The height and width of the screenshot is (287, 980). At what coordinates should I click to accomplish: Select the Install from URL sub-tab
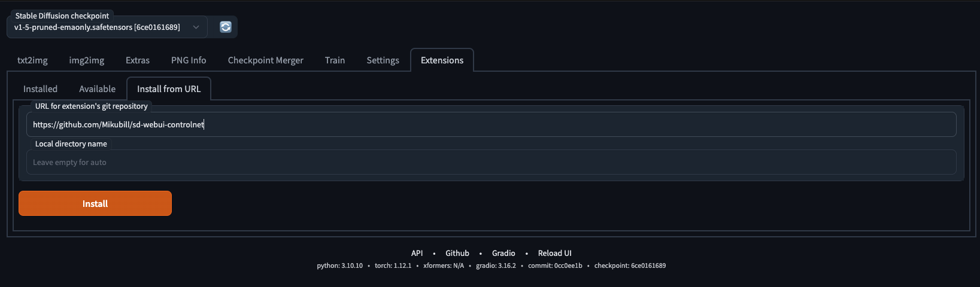coord(169,89)
